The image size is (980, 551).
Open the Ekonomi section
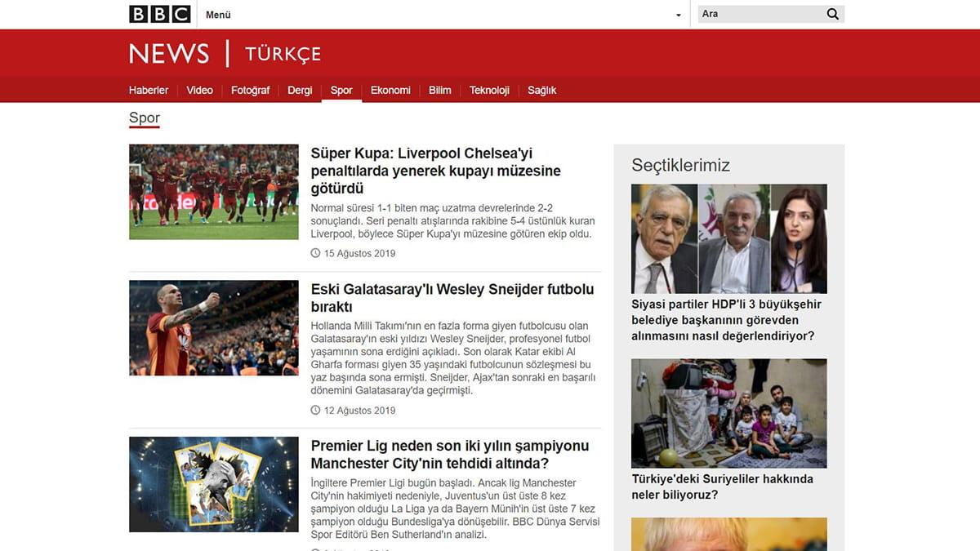click(x=390, y=90)
